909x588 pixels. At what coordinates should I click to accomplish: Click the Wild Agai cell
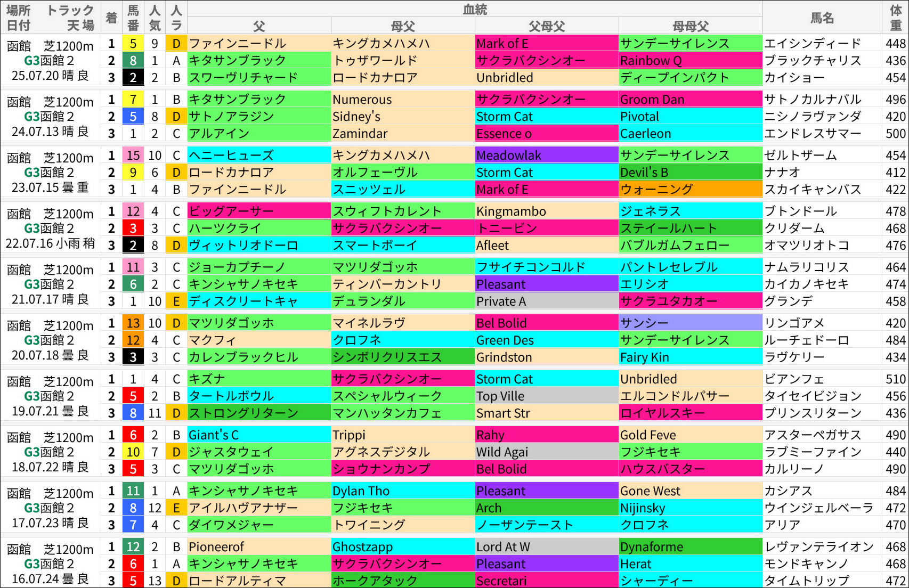point(547,452)
